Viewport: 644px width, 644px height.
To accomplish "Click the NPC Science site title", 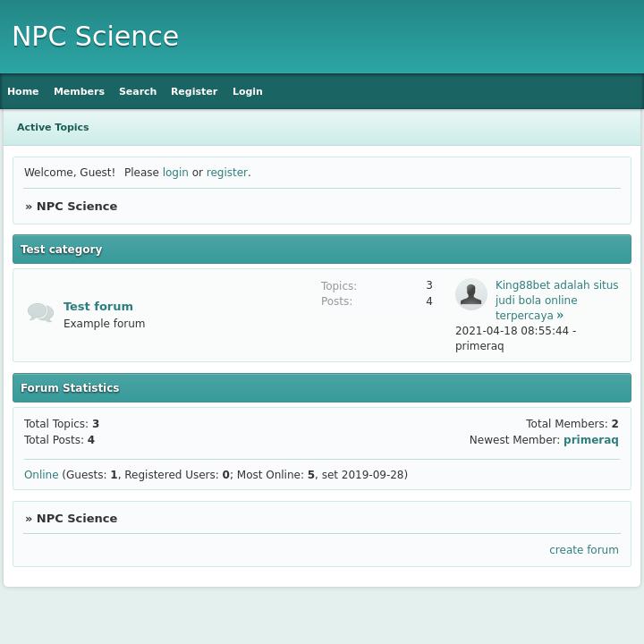I will pos(96,37).
